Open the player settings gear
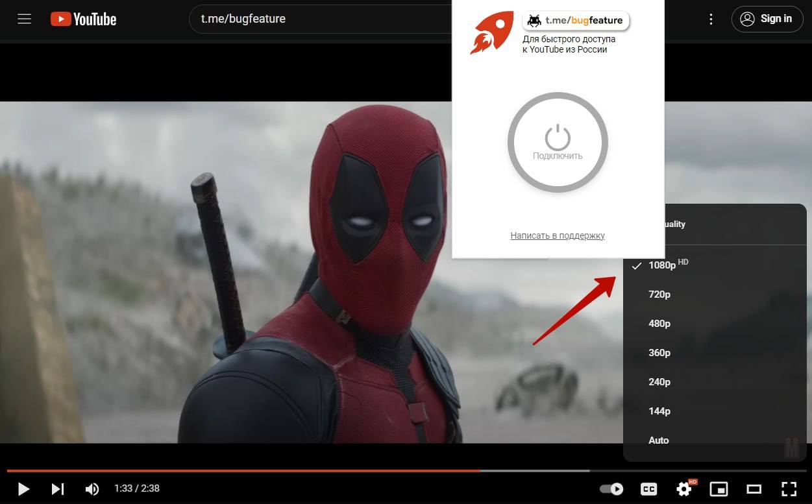The height and width of the screenshot is (504, 812). point(684,488)
